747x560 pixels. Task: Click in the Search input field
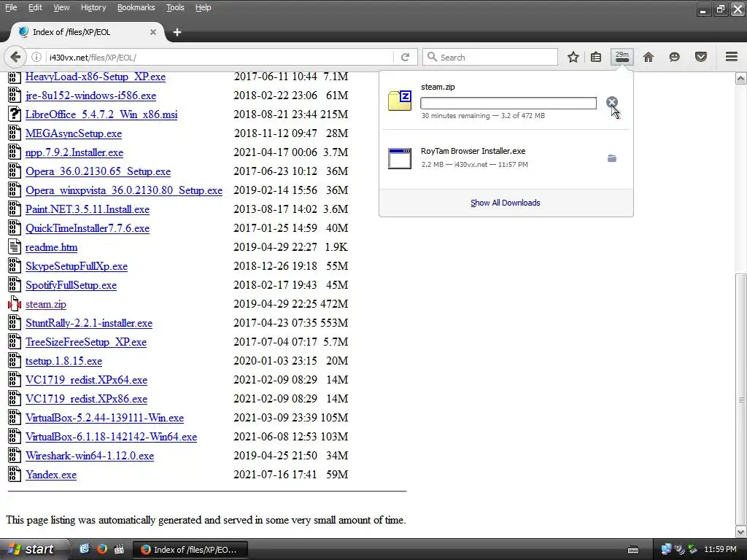[490, 57]
